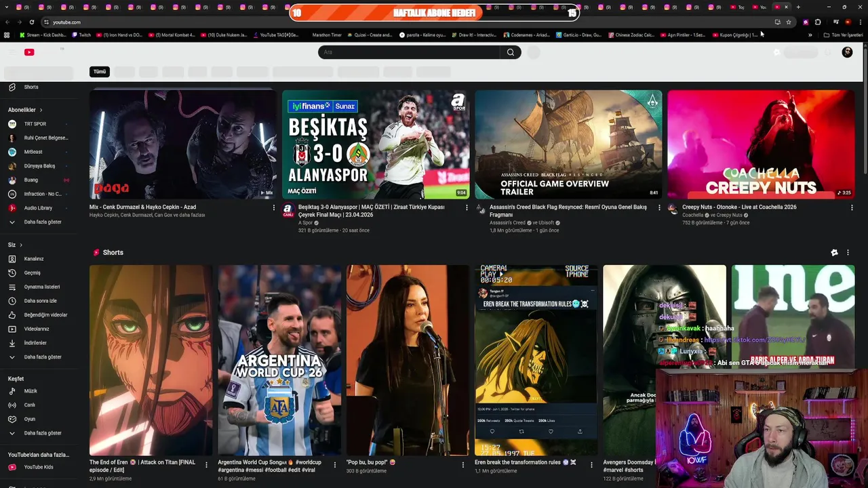Open the new tab plus button
The image size is (868, 488).
[798, 7]
